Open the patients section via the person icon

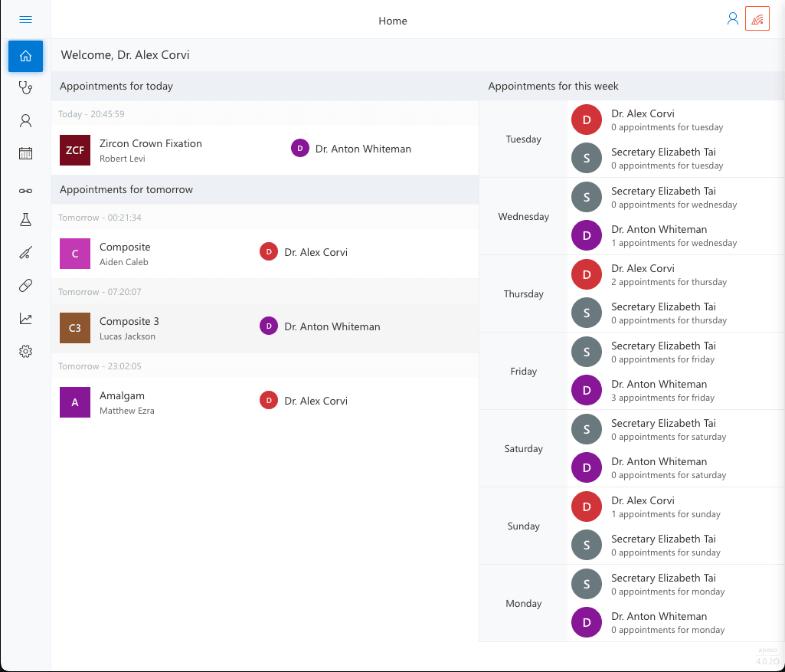(25, 120)
